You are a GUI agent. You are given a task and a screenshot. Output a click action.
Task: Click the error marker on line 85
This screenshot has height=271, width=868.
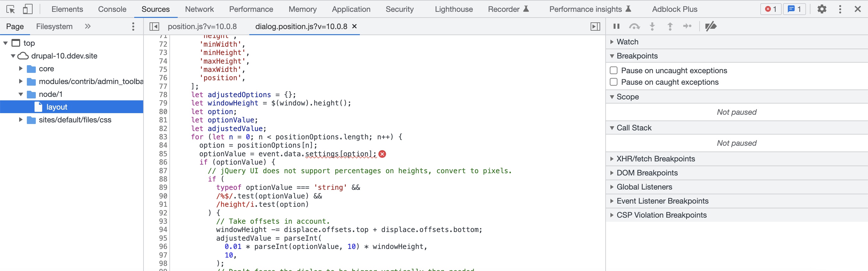(382, 154)
